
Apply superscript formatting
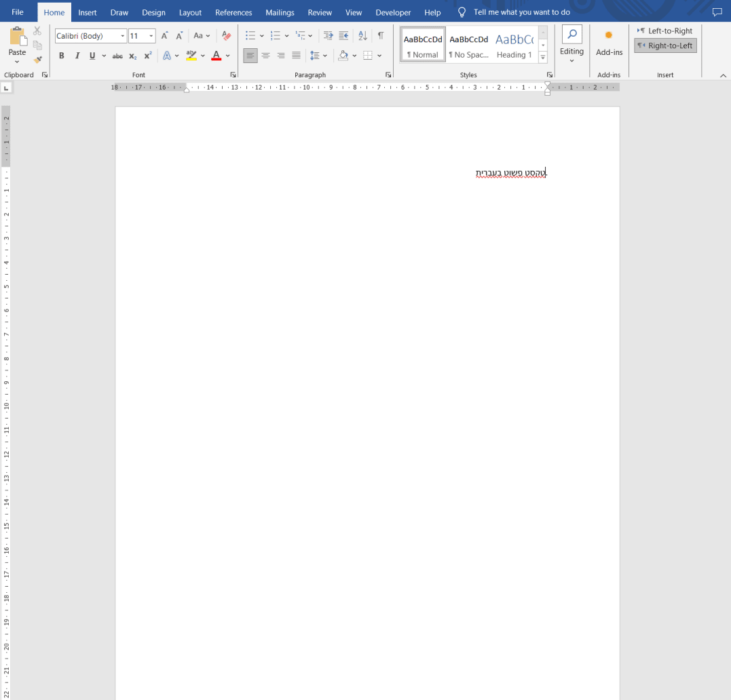pos(148,56)
